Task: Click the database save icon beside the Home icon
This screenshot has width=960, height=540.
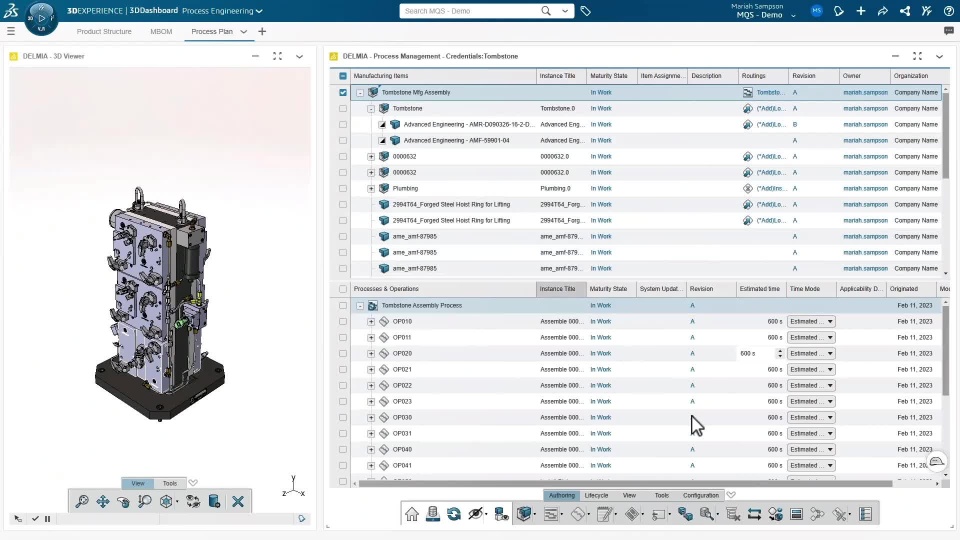Action: point(433,514)
